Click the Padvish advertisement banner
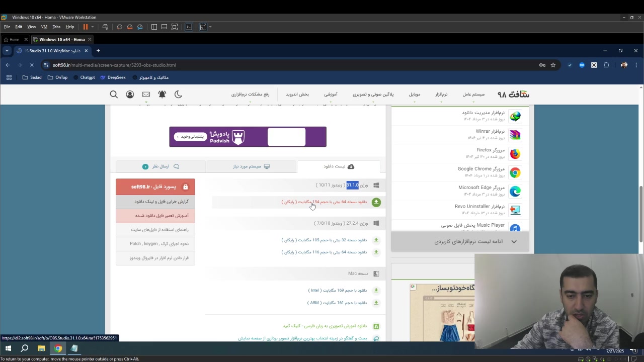Image resolution: width=644 pixels, height=362 pixels. tap(248, 137)
